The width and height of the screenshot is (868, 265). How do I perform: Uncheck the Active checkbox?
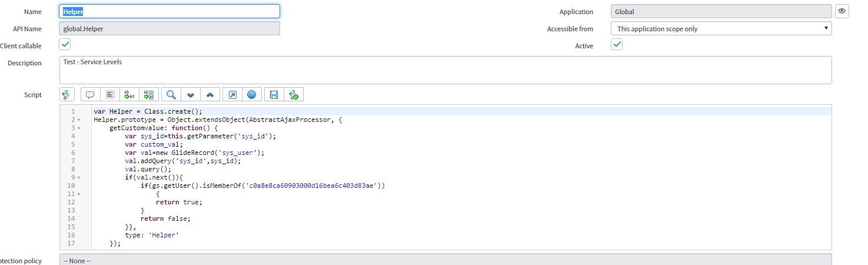coord(616,45)
